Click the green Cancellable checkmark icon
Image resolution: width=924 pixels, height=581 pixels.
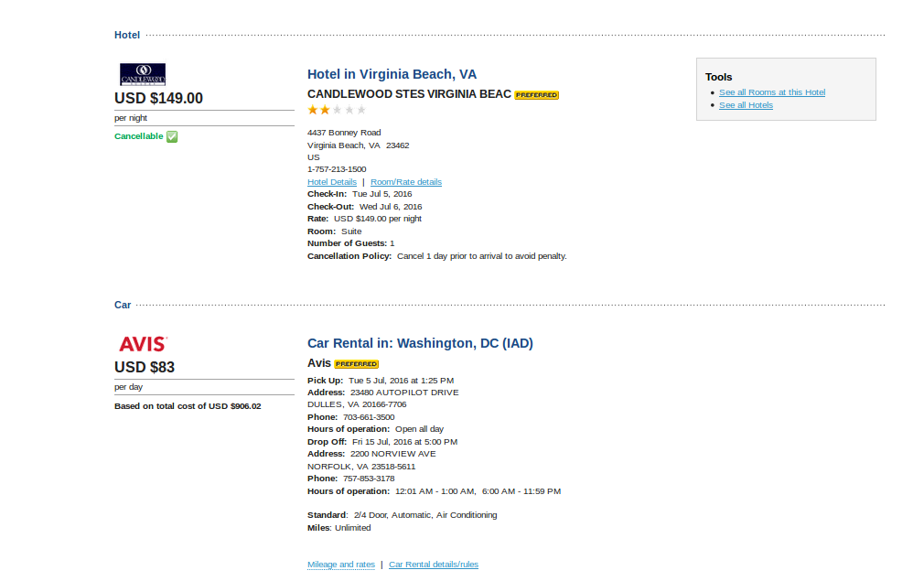click(x=172, y=136)
